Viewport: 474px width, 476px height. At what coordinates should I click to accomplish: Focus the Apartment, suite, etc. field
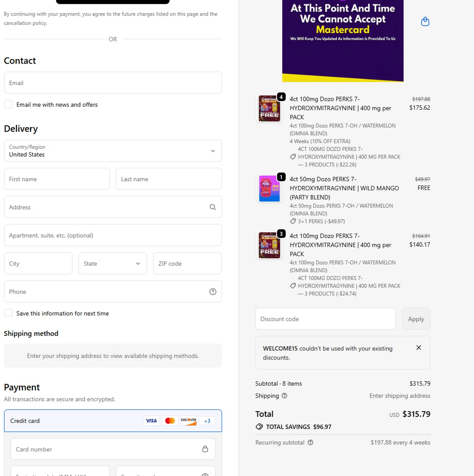(113, 235)
